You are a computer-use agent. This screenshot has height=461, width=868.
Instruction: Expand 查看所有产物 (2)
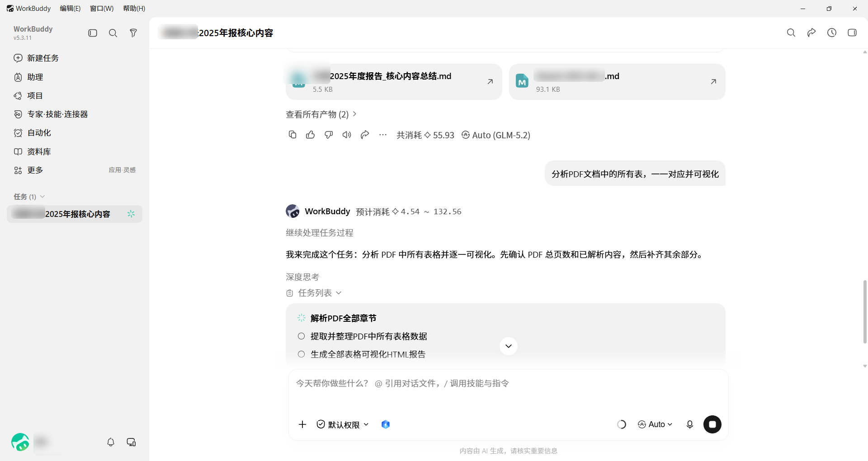321,114
